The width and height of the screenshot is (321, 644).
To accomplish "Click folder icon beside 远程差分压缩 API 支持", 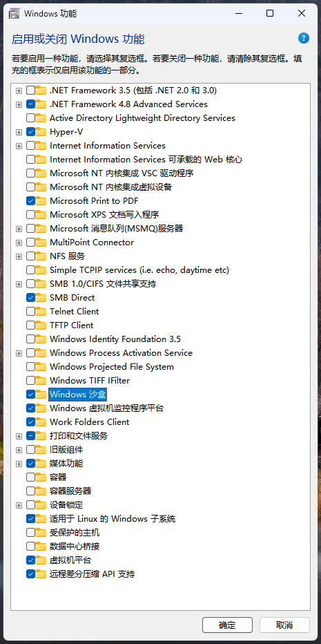I will (x=41, y=574).
